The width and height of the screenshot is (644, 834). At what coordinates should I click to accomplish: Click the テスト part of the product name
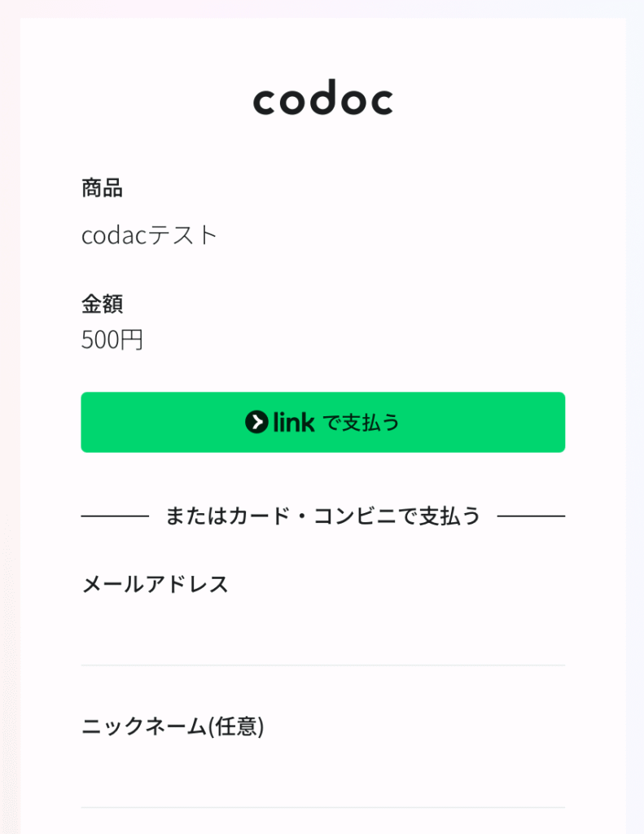[x=182, y=235]
